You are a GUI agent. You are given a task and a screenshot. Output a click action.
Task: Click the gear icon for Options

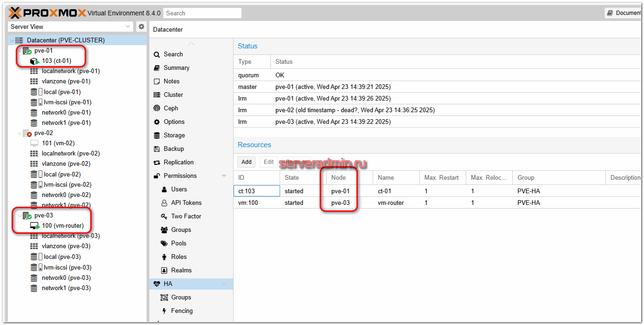[157, 122]
